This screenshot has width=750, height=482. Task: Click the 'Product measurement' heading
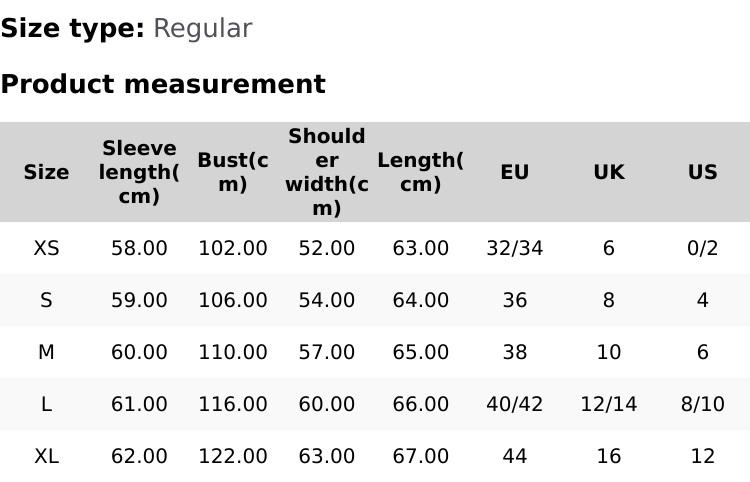coord(163,84)
